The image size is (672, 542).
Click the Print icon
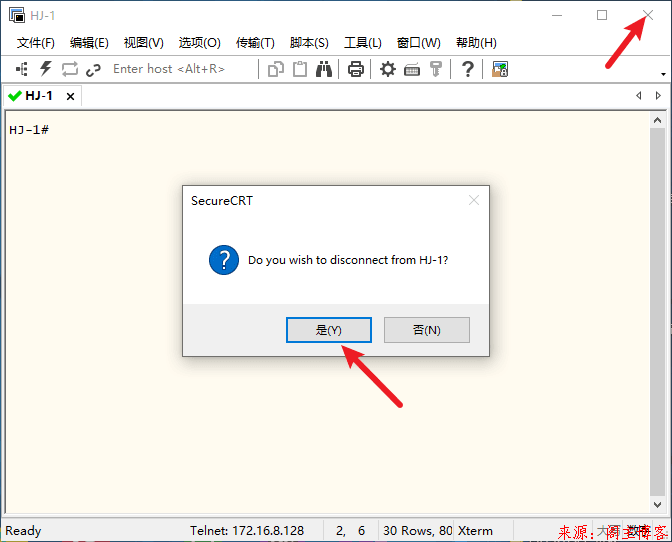pyautogui.click(x=355, y=69)
